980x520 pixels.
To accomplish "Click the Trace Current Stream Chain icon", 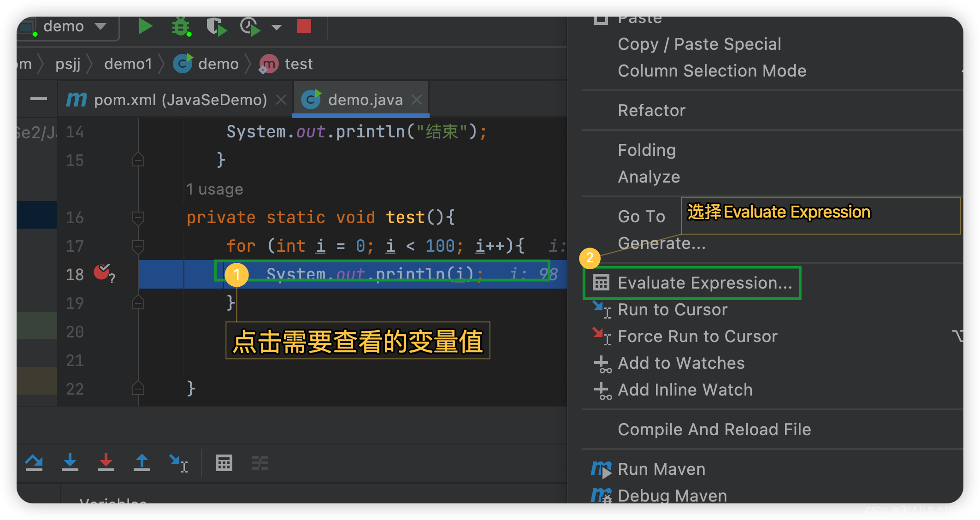I will (x=260, y=463).
